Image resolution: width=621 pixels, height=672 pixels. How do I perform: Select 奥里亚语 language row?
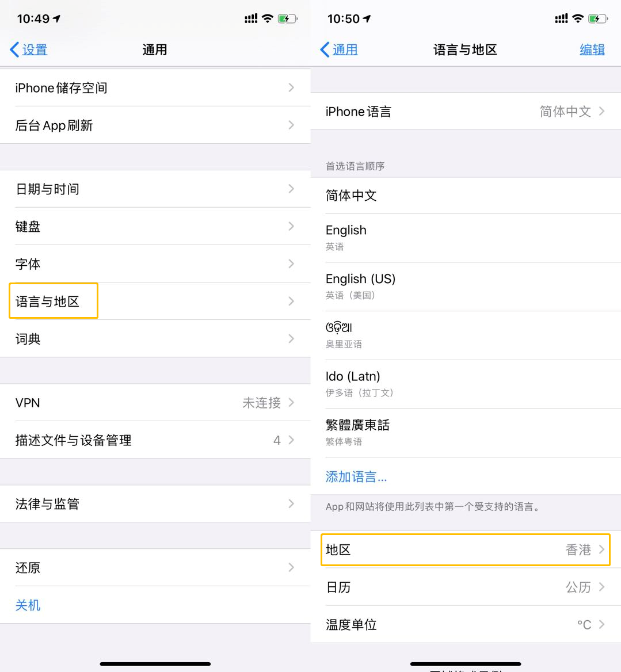466,335
